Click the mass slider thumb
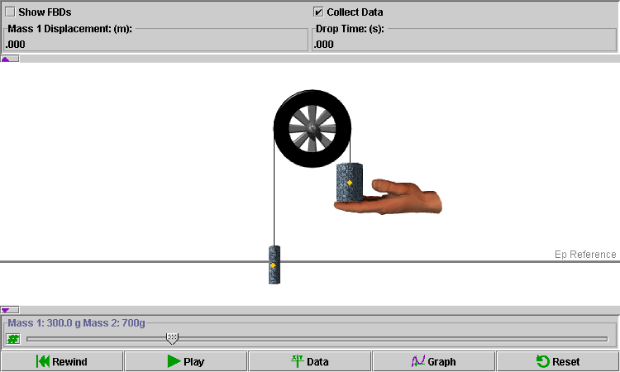Image resolution: width=620 pixels, height=372 pixels. (x=172, y=338)
